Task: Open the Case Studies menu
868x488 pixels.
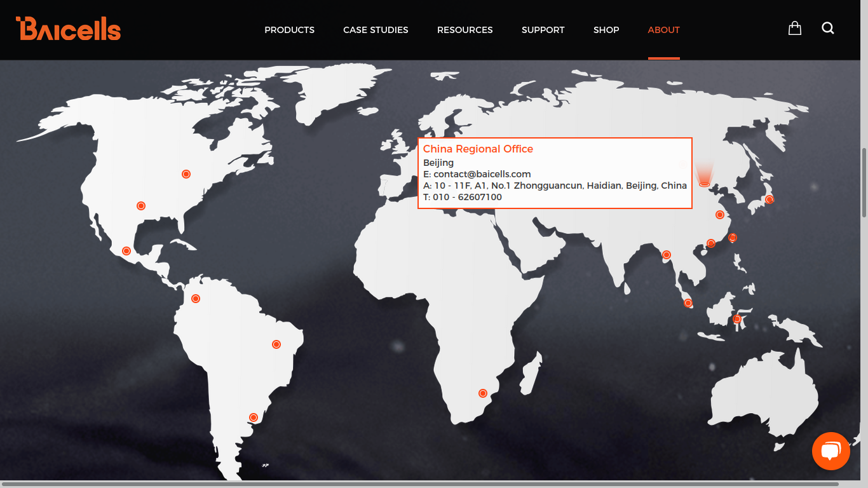Action: pos(376,30)
